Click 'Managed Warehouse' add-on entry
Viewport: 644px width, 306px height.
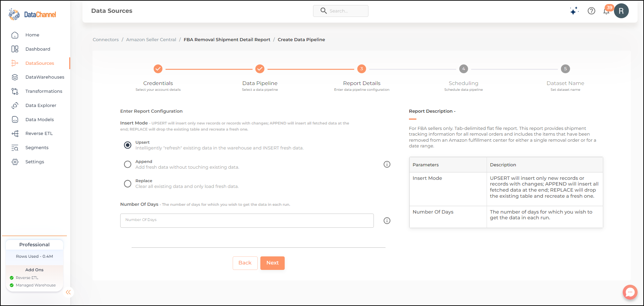click(x=36, y=285)
